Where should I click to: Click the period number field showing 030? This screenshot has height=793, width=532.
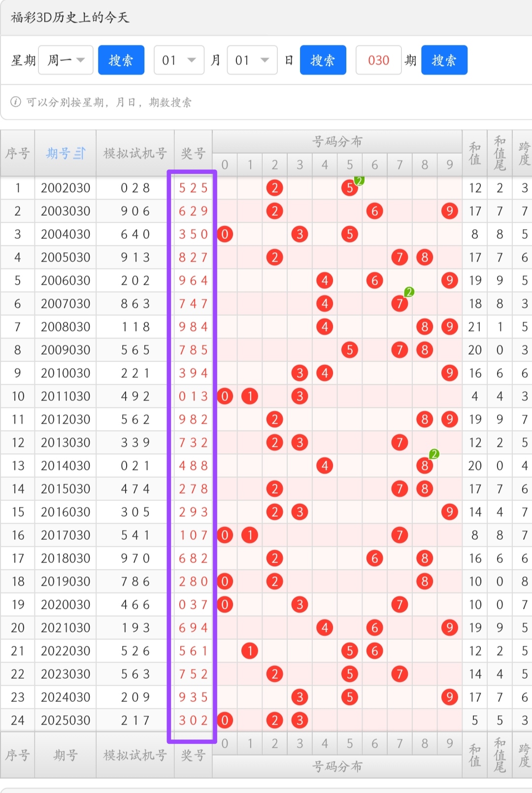click(378, 60)
